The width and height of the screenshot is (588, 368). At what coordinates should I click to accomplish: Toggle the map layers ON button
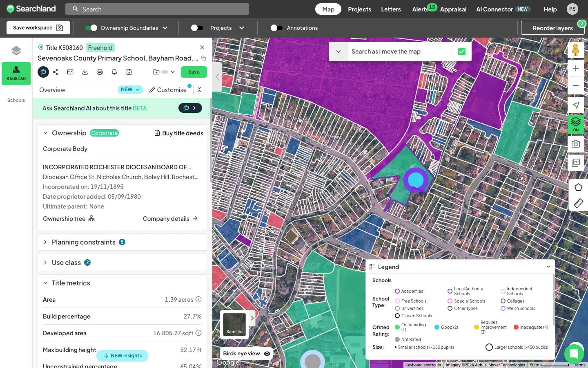(576, 124)
